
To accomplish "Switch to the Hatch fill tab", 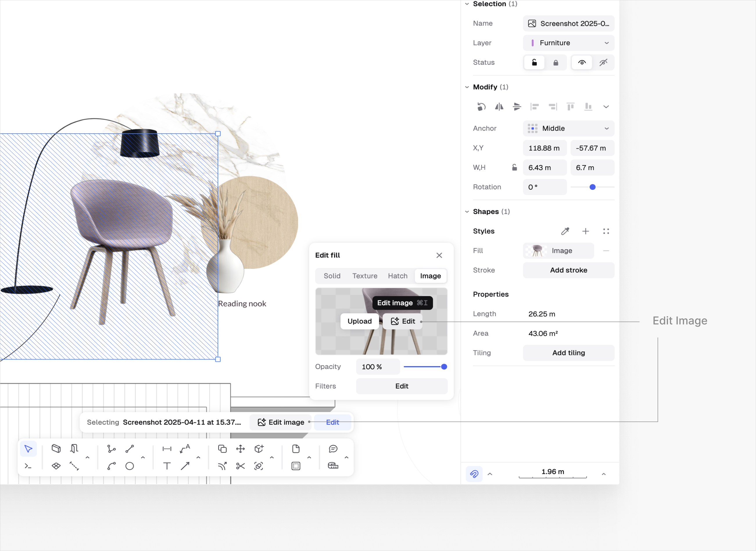I will 397,276.
